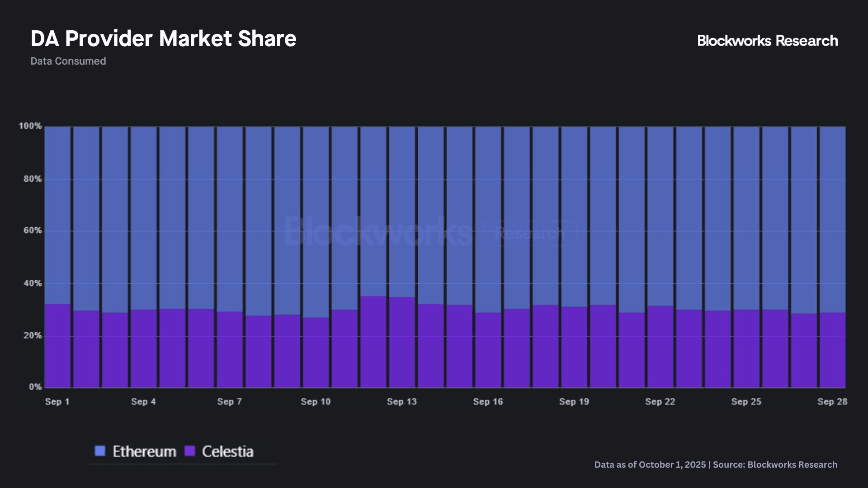Image resolution: width=868 pixels, height=488 pixels.
Task: Select the Celestia segment of the Sep 4 bar
Action: click(144, 349)
